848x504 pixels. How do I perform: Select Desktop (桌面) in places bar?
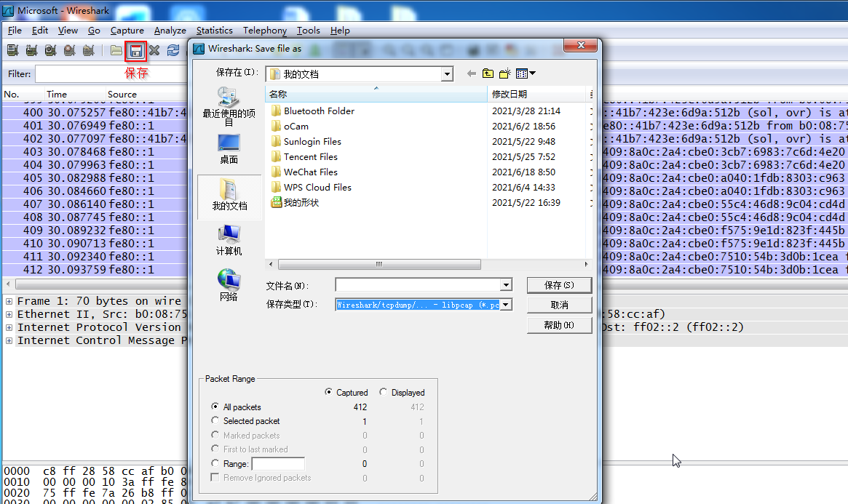point(229,148)
